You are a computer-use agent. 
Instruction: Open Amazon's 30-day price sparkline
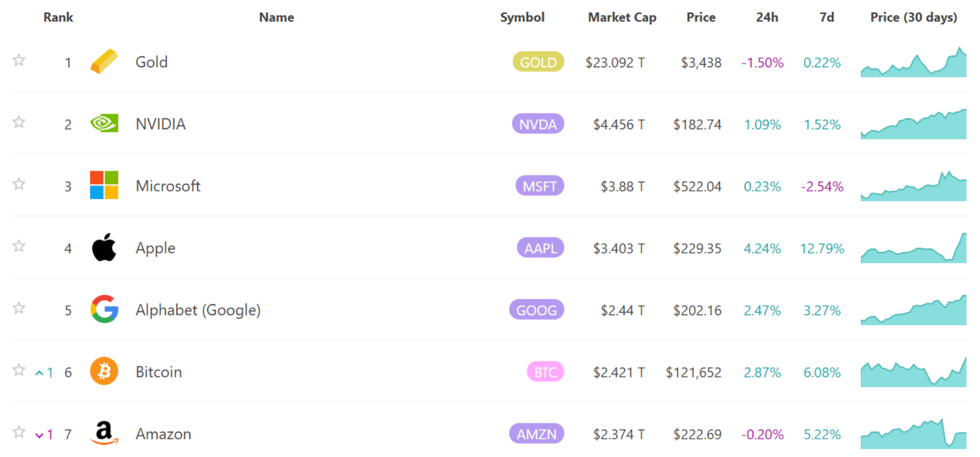[x=913, y=434]
